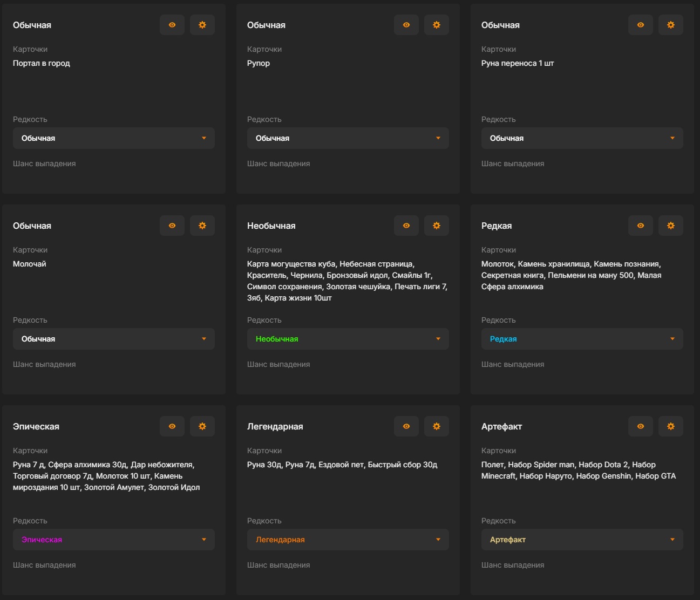Image resolution: width=700 pixels, height=600 pixels.
Task: Open settings gear of the Эпическая card
Action: coord(202,426)
